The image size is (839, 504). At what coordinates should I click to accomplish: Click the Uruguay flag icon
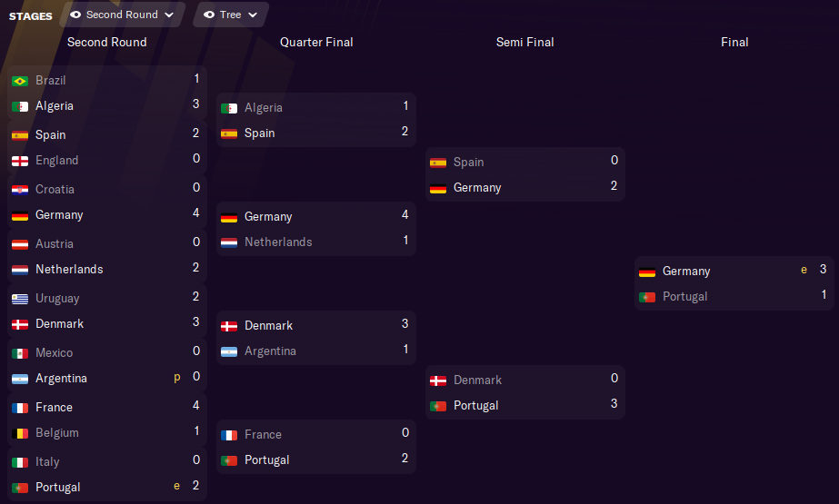(x=20, y=299)
